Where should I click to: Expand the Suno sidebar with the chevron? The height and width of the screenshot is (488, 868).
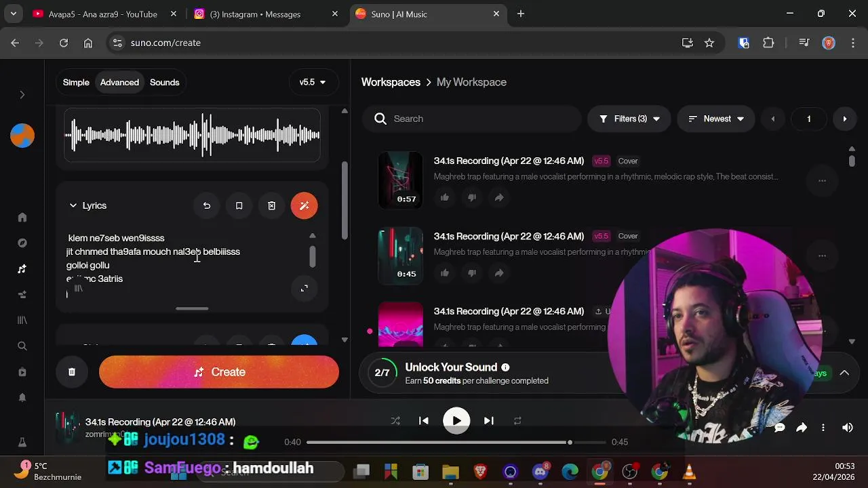tap(22, 95)
